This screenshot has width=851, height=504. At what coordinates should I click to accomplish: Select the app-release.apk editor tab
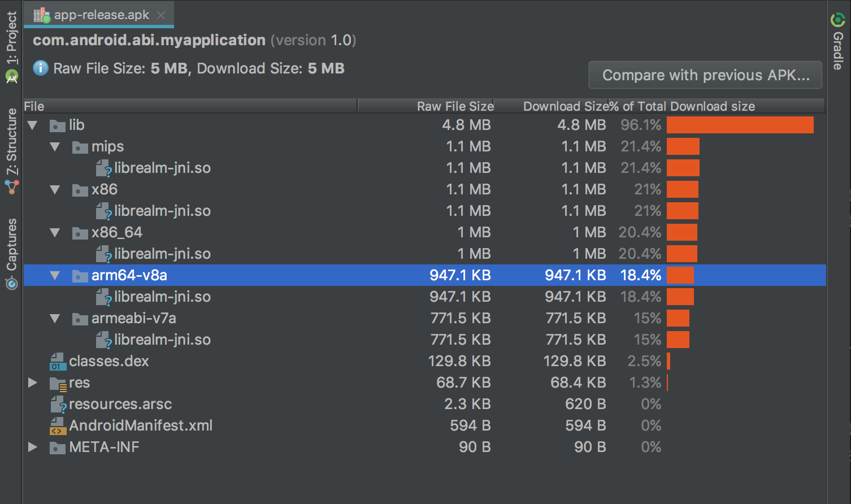click(x=99, y=15)
